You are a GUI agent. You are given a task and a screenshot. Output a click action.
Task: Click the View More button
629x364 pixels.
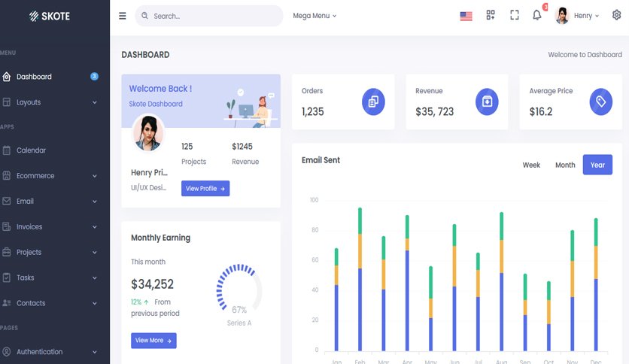pos(153,341)
